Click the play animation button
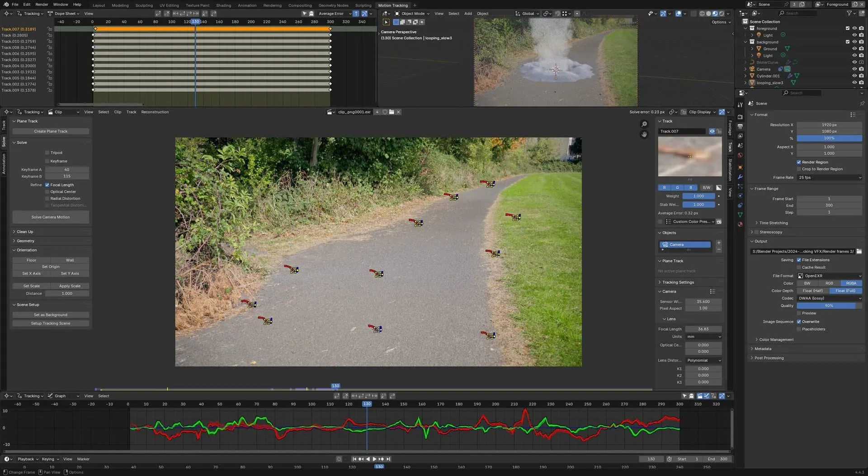Image resolution: width=868 pixels, height=476 pixels. (x=374, y=459)
